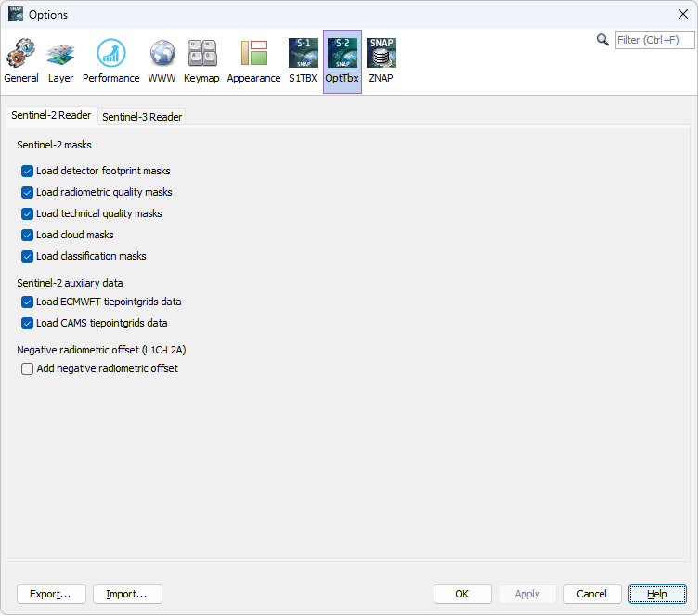Click inside the Filter search field
The height and width of the screenshot is (616, 699).
coord(655,40)
